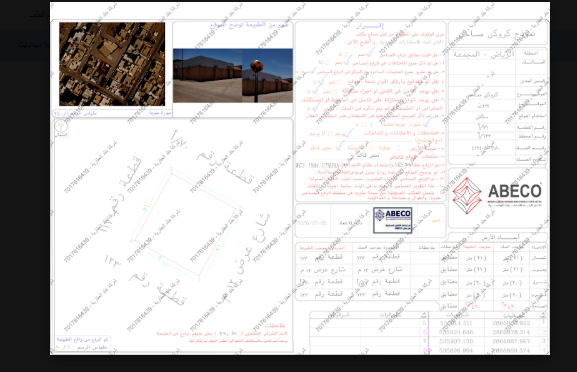Select the red plot boundary polygon in drawing
Image resolution: width=577 pixels, height=372 pixels.
[185, 224]
